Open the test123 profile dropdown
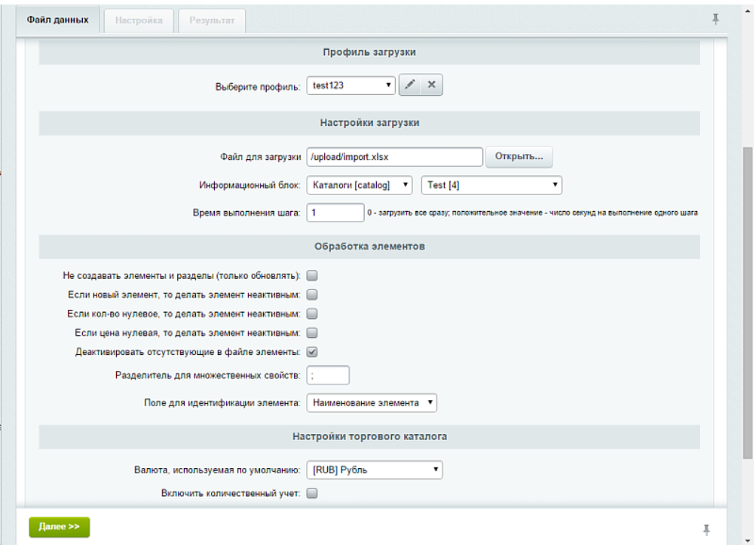756x545 pixels. pos(350,86)
